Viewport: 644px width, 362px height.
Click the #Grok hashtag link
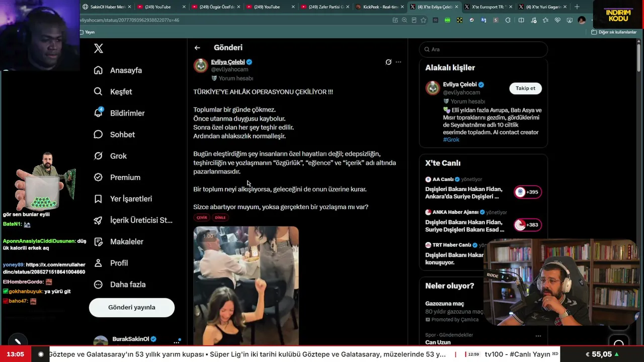(451, 140)
